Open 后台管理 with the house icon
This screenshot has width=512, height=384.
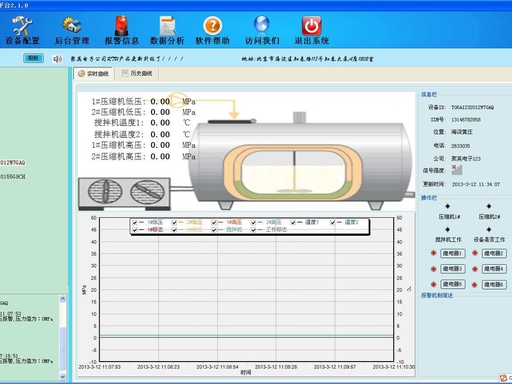click(x=72, y=31)
